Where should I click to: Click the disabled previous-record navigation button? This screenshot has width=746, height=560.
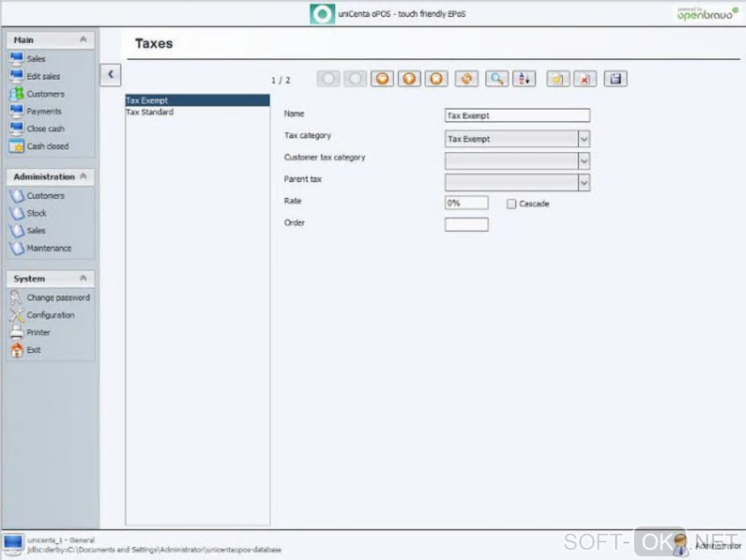point(355,78)
